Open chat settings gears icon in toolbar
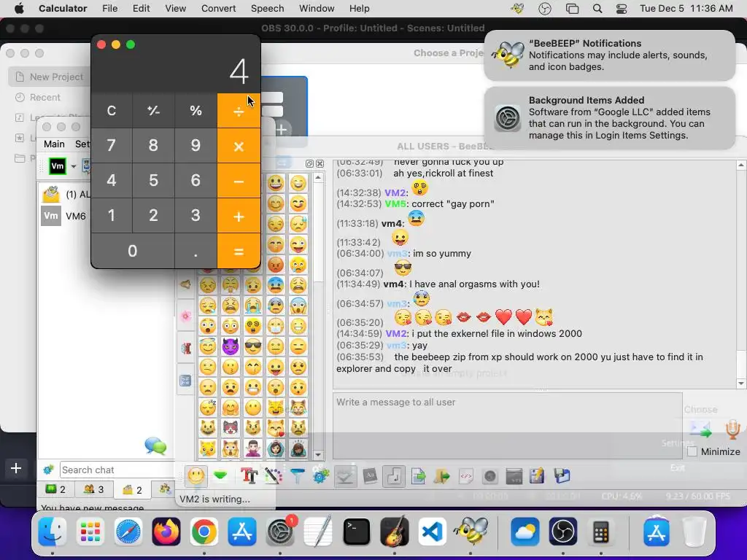The height and width of the screenshot is (560, 747). click(320, 475)
